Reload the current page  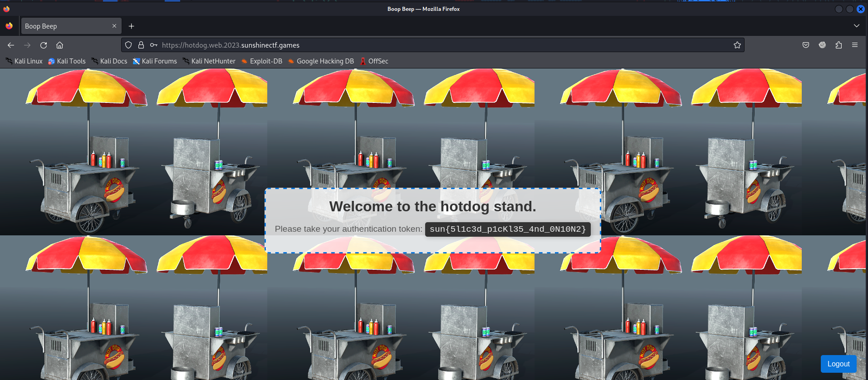coord(44,45)
